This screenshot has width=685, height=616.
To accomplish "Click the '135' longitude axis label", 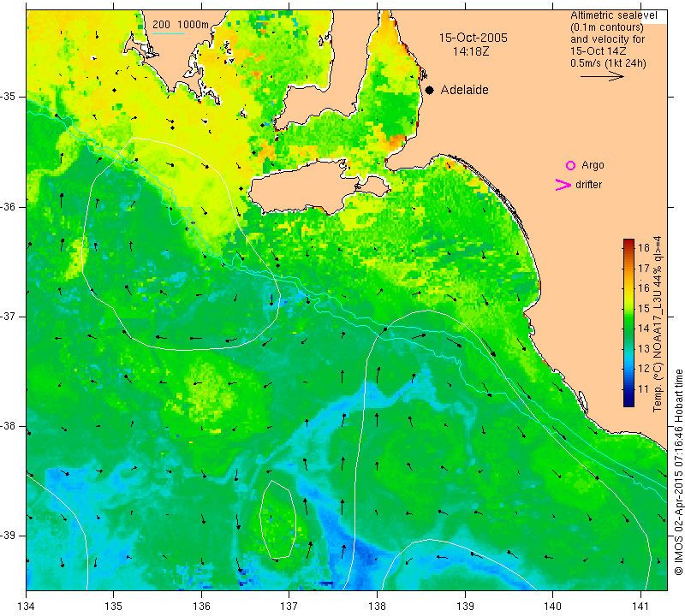I will click(x=114, y=606).
